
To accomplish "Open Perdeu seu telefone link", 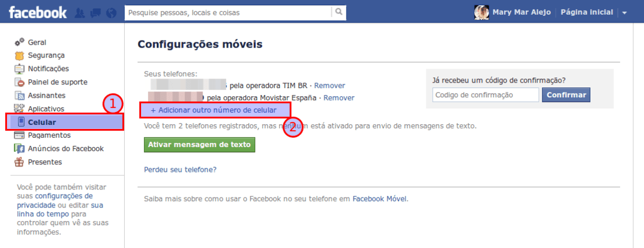I will click(x=180, y=169).
